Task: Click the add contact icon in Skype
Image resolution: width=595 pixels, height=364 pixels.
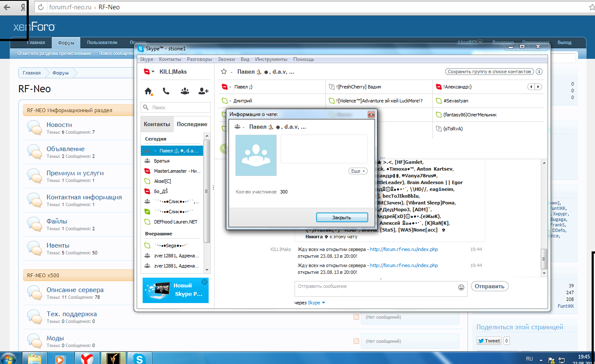Action: coord(204,91)
